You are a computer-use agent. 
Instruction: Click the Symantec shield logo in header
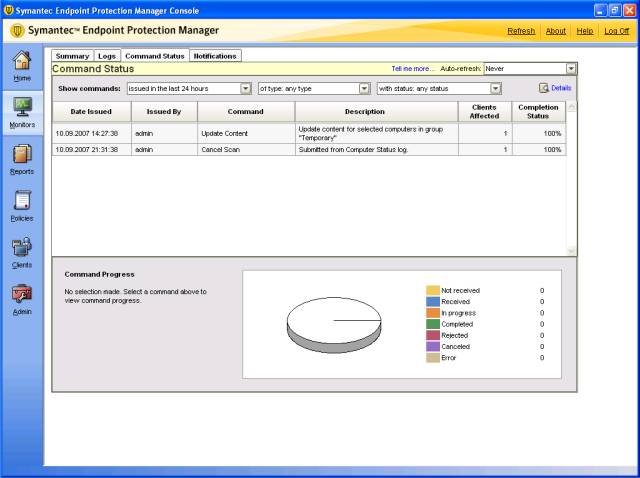17,31
